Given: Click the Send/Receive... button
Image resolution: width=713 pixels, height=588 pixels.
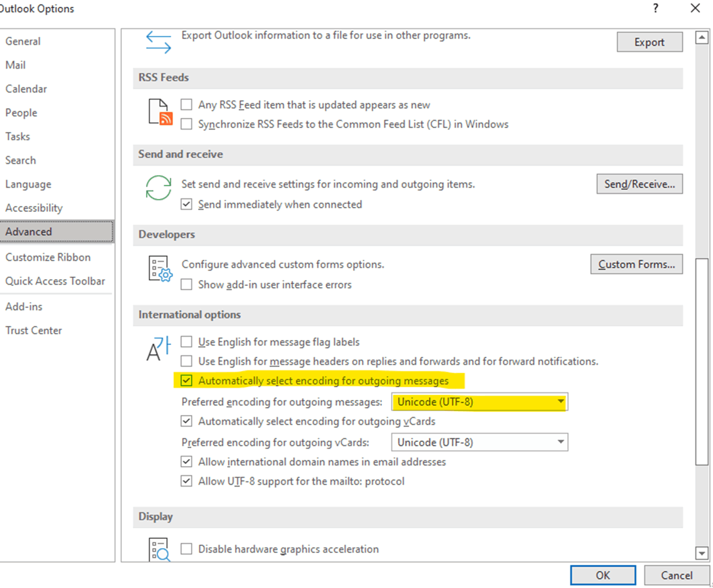Looking at the screenshot, I should [640, 184].
